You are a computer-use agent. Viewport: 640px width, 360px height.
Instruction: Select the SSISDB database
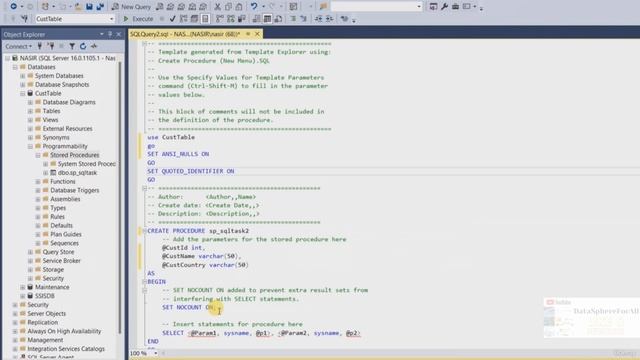click(44, 296)
